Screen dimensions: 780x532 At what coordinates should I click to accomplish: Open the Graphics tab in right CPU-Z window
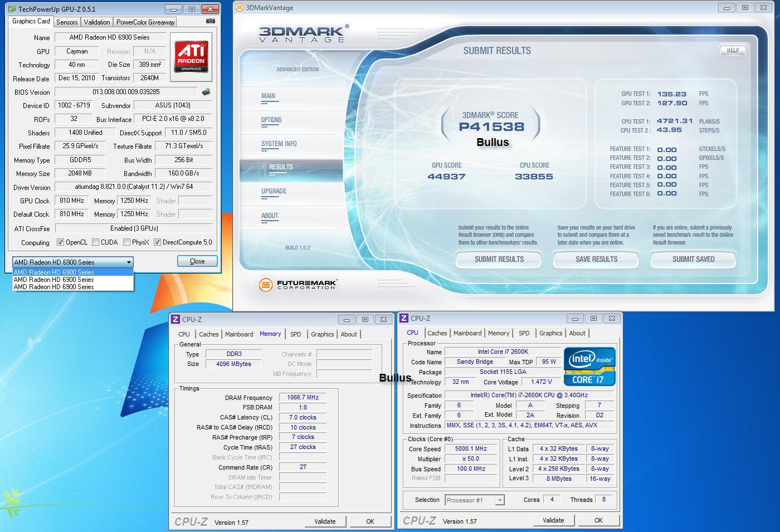pos(551,333)
